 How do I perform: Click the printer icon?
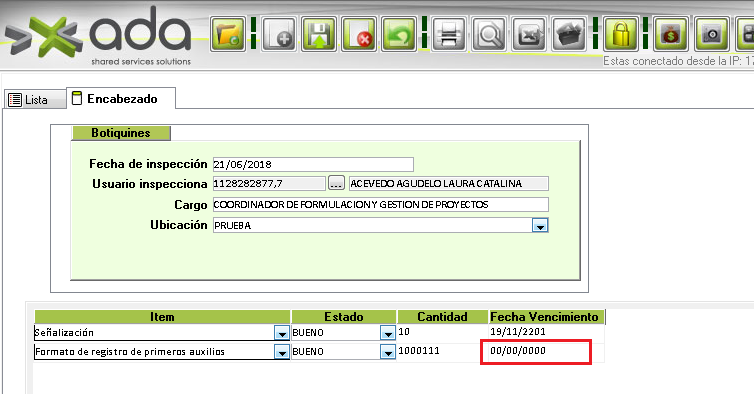[x=449, y=34]
